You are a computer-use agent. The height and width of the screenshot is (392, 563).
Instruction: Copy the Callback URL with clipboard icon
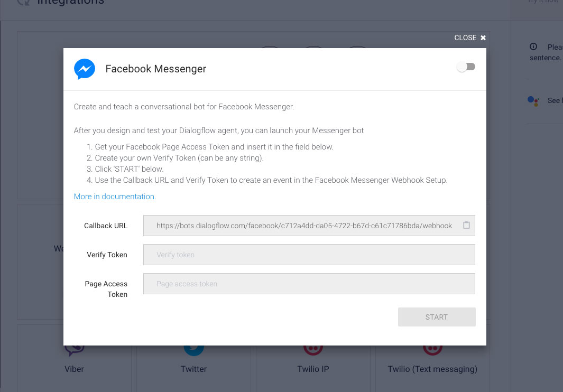466,225
